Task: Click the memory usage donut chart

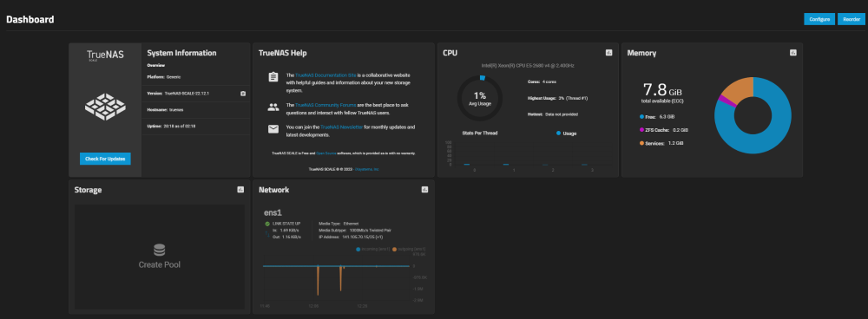Action: pos(753,115)
